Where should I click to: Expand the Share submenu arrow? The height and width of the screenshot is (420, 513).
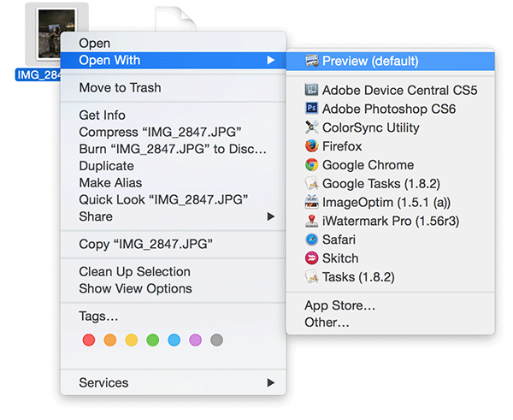270,216
